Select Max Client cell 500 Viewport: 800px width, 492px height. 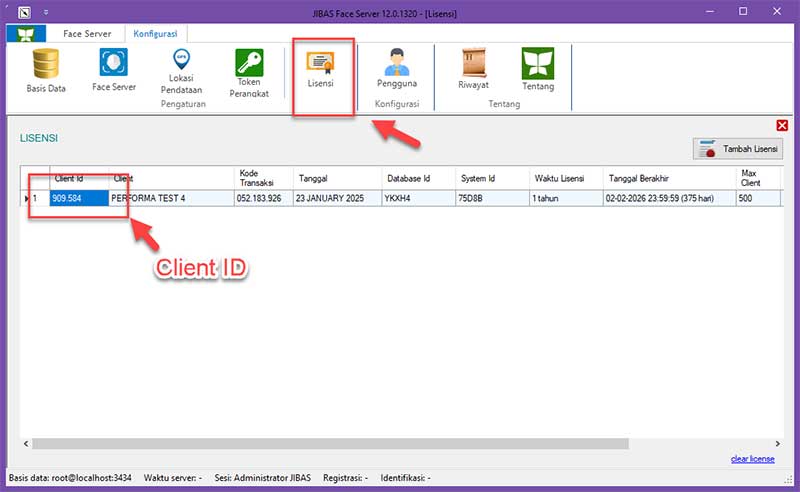pos(758,198)
